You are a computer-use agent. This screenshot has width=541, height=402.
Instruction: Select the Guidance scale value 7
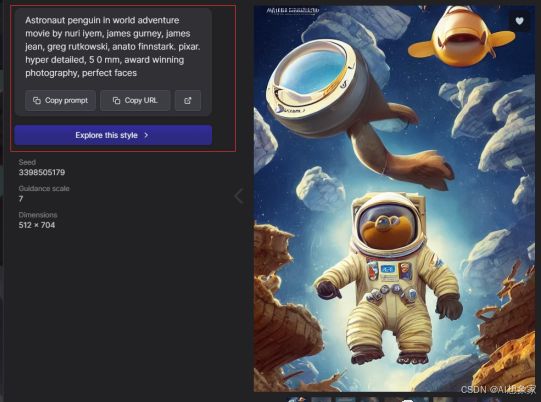(21, 199)
